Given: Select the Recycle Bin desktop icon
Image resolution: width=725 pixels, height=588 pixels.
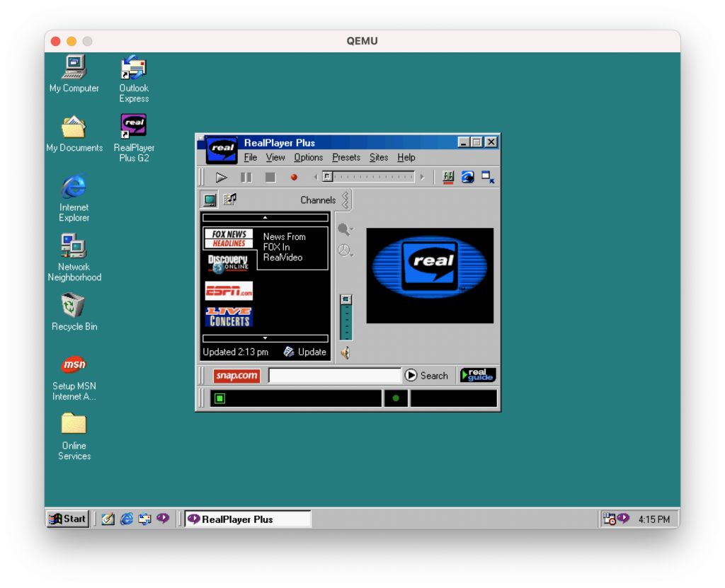Looking at the screenshot, I should [x=74, y=312].
